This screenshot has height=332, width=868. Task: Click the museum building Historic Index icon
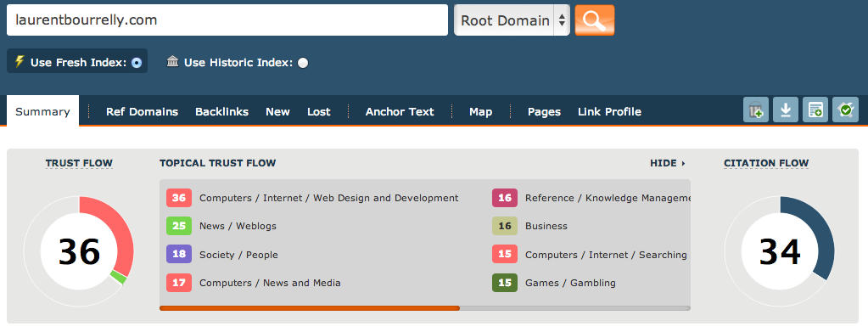pyautogui.click(x=173, y=61)
